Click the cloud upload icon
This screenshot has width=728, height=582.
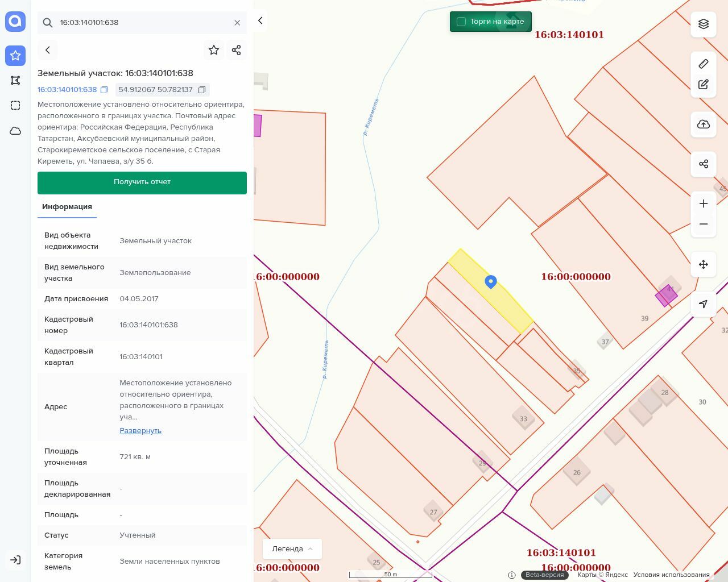pyautogui.click(x=704, y=124)
